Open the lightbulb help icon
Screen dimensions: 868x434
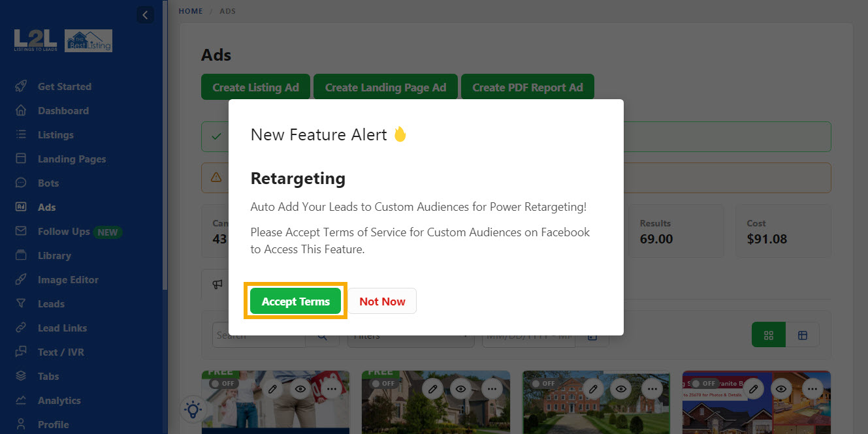[193, 409]
